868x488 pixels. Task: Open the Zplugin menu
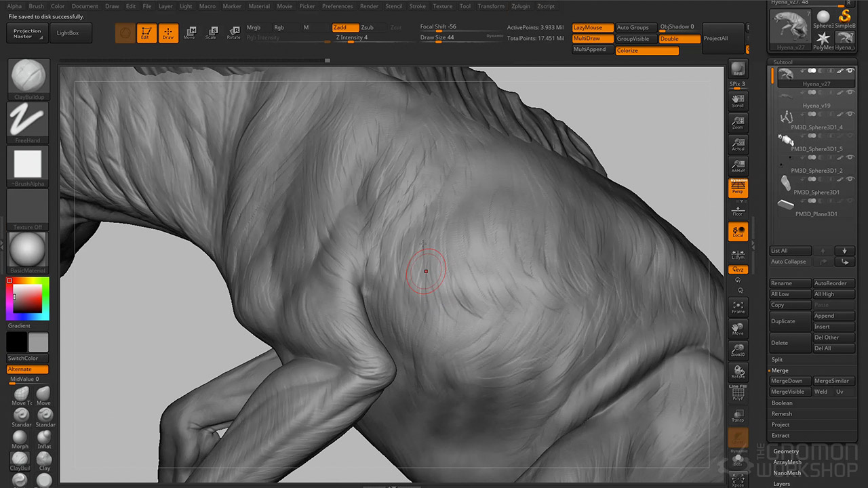pyautogui.click(x=521, y=6)
